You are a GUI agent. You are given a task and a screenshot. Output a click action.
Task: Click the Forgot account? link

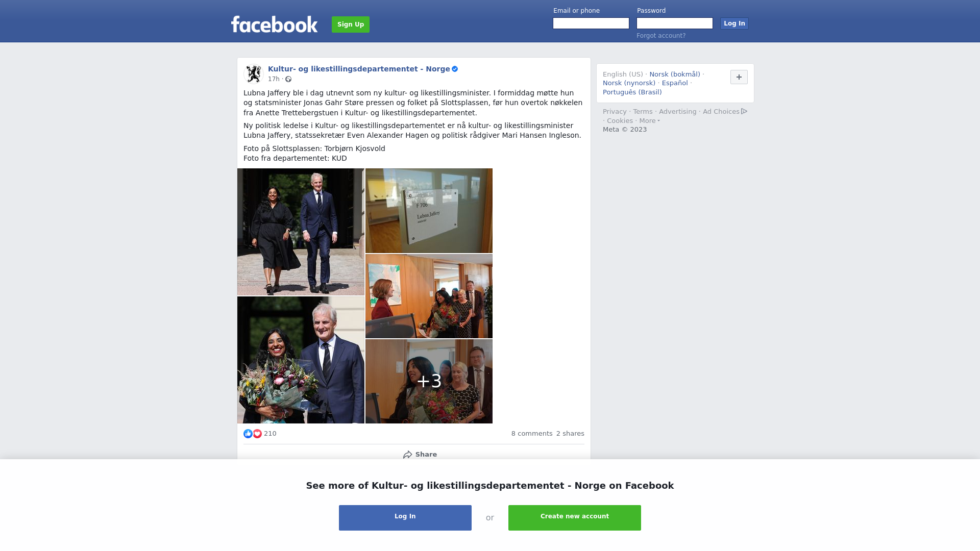[661, 36]
